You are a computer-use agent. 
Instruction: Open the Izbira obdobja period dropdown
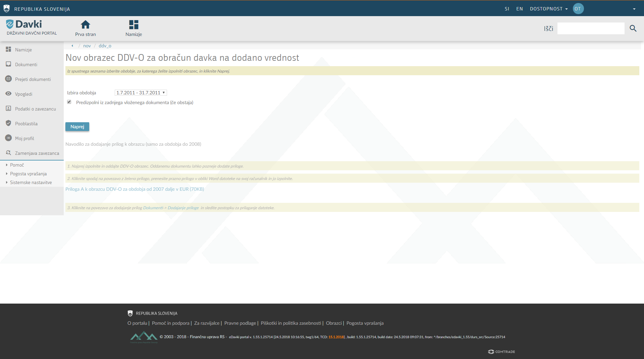pos(141,93)
